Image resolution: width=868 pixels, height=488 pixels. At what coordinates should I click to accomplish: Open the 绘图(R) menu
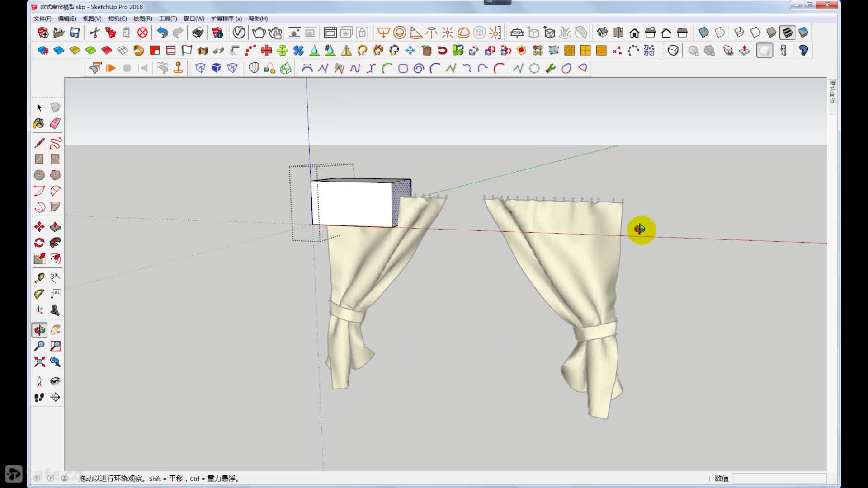point(142,19)
